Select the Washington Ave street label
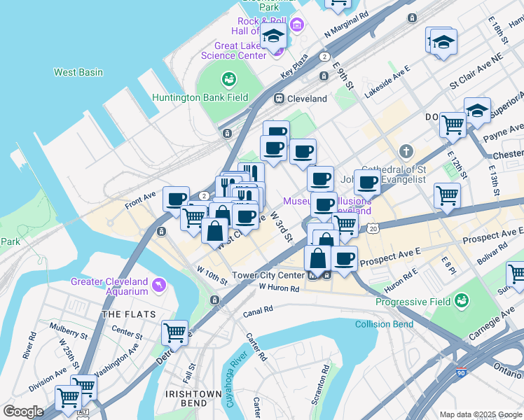524x420 pixels. (116, 360)
